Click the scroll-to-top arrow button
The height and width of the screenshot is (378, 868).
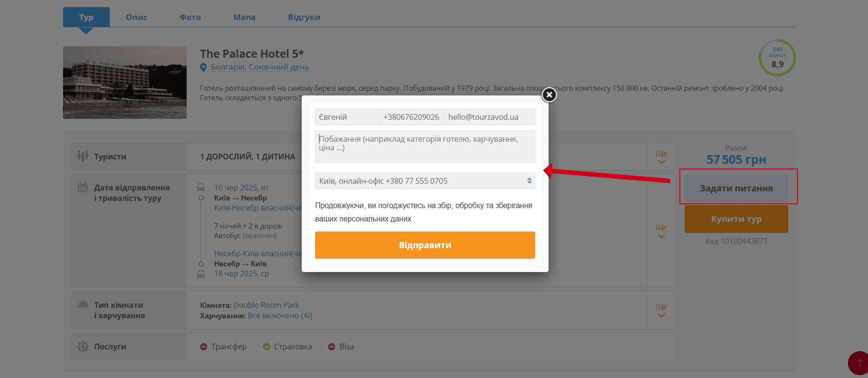click(859, 363)
